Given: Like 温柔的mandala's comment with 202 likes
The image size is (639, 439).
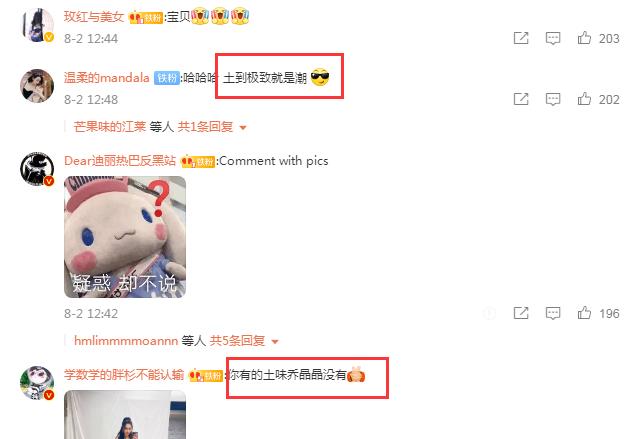Looking at the screenshot, I should pyautogui.click(x=584, y=99).
